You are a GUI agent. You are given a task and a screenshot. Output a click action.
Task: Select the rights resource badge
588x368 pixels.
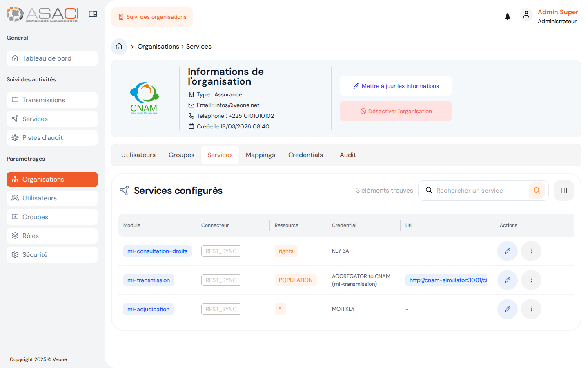(286, 251)
